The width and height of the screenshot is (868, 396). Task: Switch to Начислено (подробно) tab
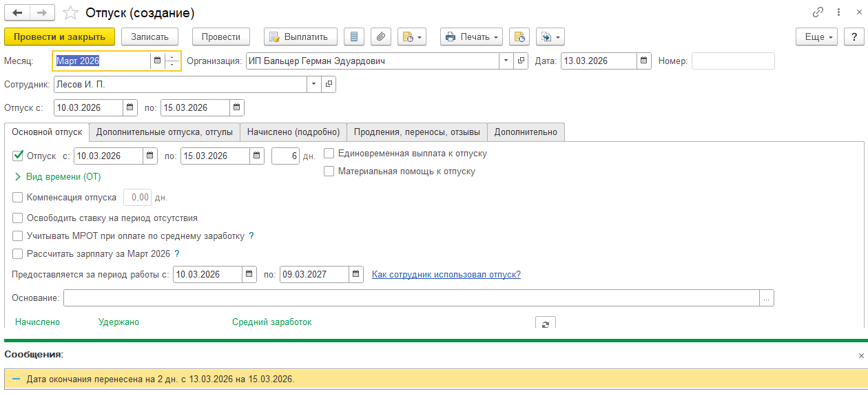(x=293, y=132)
